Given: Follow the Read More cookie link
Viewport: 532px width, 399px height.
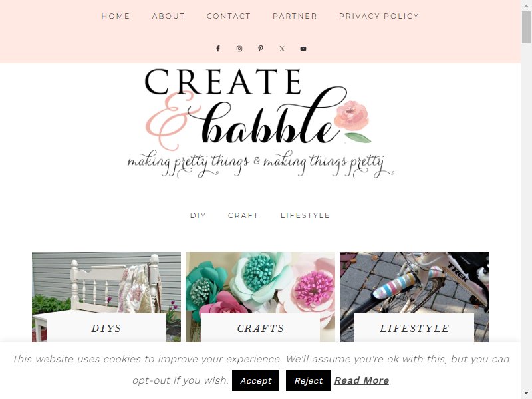Looking at the screenshot, I should [362, 380].
